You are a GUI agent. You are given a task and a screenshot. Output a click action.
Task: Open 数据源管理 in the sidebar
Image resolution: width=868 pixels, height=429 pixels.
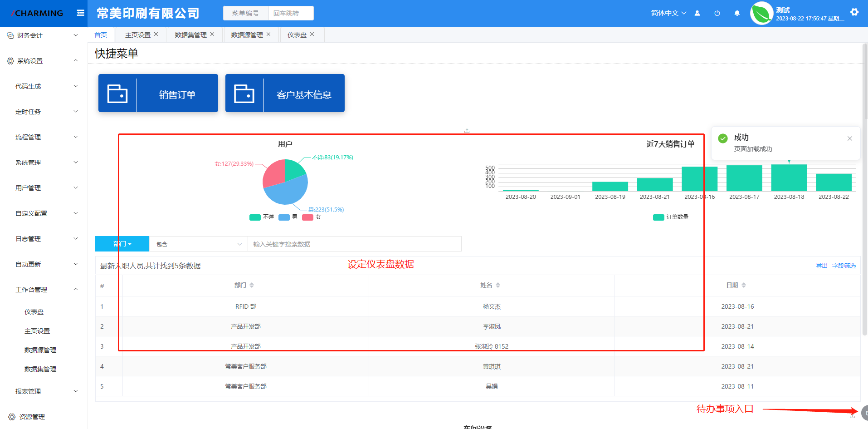40,350
